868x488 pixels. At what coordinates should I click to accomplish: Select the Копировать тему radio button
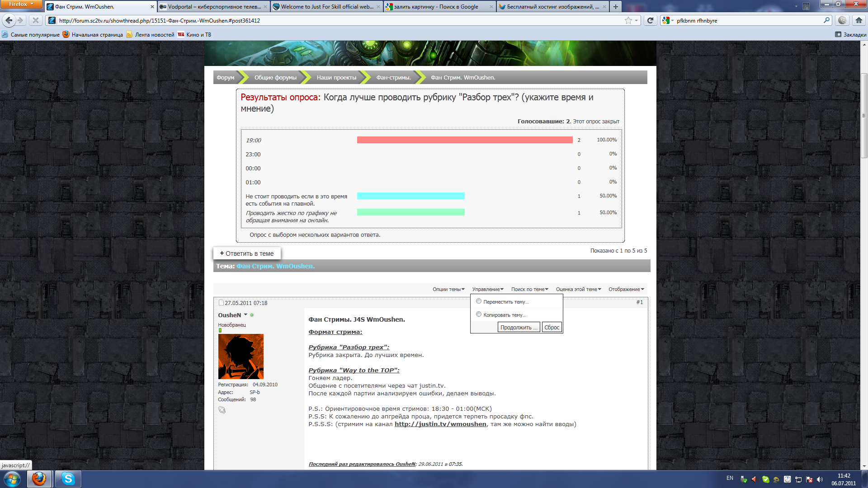(479, 314)
